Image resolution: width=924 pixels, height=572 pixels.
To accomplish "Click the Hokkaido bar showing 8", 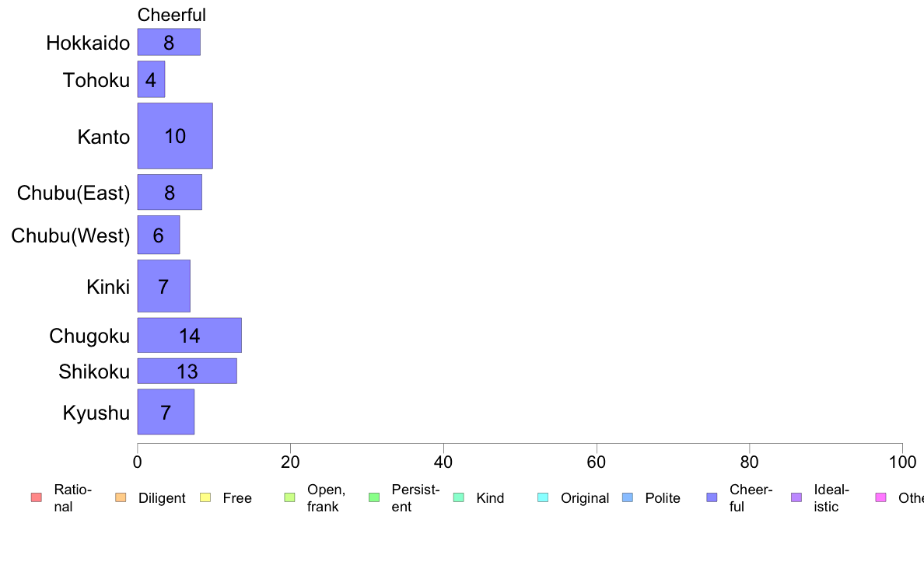I will [x=169, y=42].
